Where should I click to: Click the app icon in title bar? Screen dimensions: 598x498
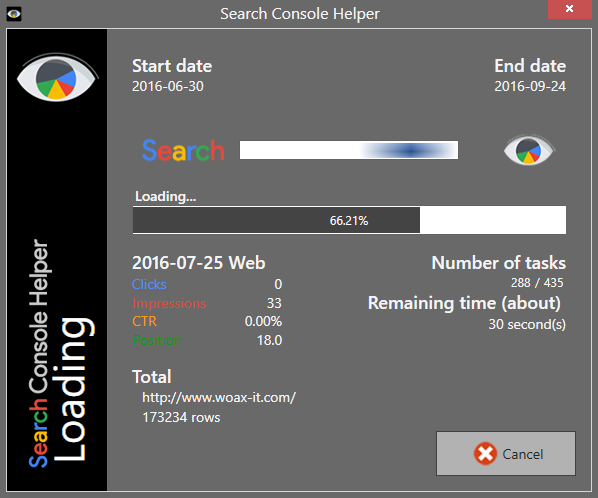pos(14,14)
